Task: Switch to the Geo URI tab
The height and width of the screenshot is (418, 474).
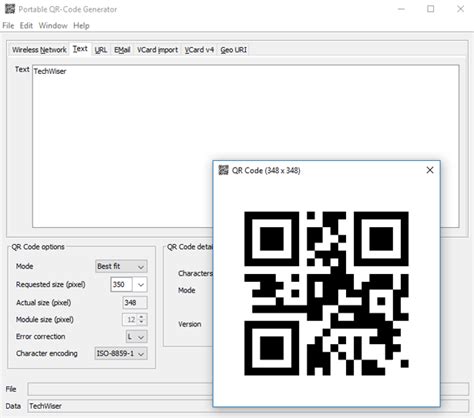Action: [x=233, y=50]
